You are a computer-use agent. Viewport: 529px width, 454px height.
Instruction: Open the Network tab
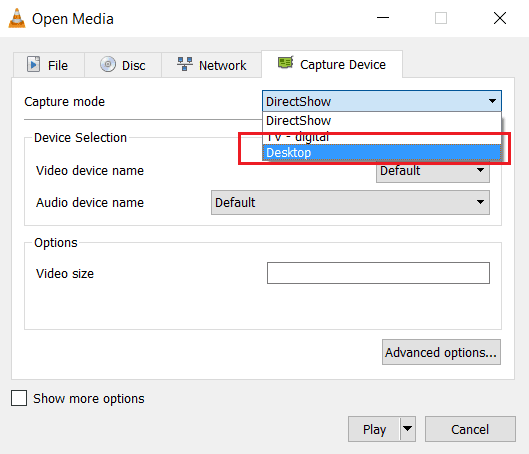tap(212, 65)
